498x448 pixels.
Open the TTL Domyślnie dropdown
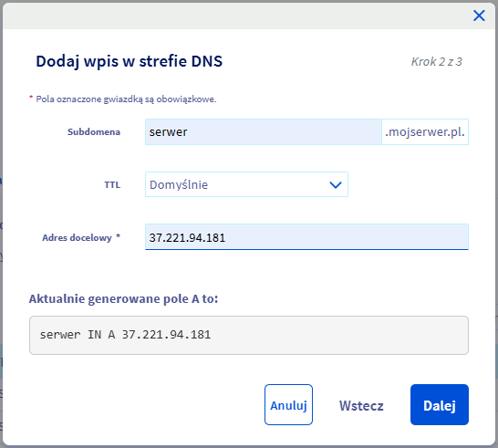(x=246, y=184)
